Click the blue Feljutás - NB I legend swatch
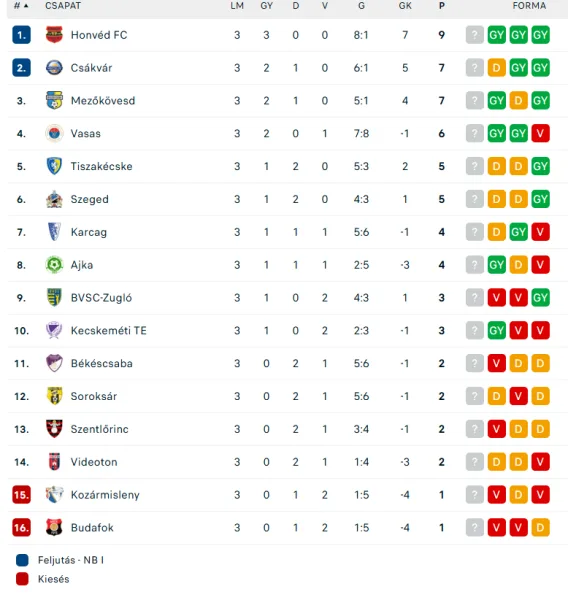 tap(22, 560)
